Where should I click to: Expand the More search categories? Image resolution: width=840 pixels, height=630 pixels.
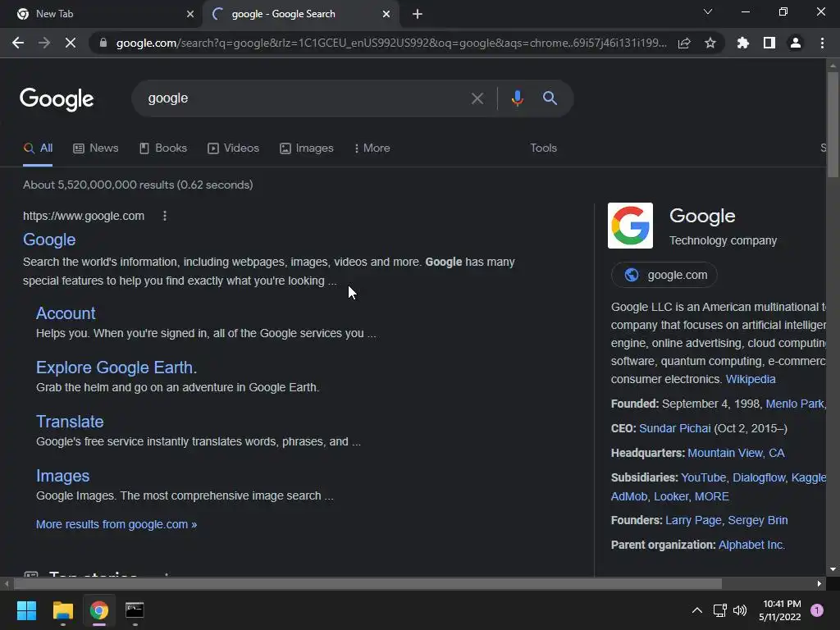[372, 148]
